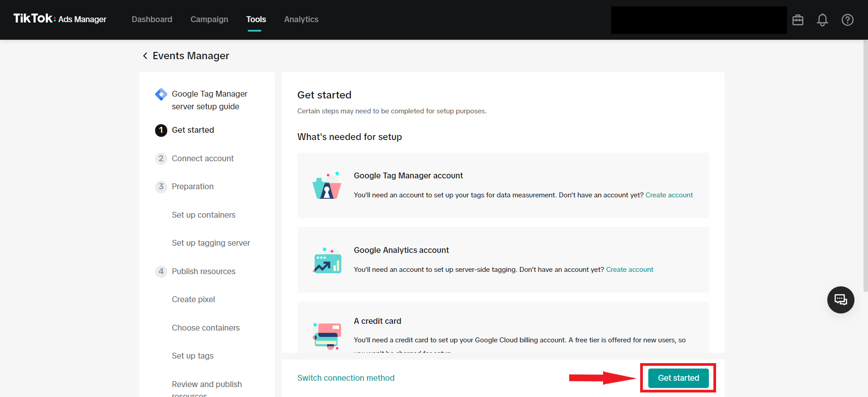The width and height of the screenshot is (868, 397).
Task: Click the TikTok Ads Manager logo
Action: [x=60, y=19]
